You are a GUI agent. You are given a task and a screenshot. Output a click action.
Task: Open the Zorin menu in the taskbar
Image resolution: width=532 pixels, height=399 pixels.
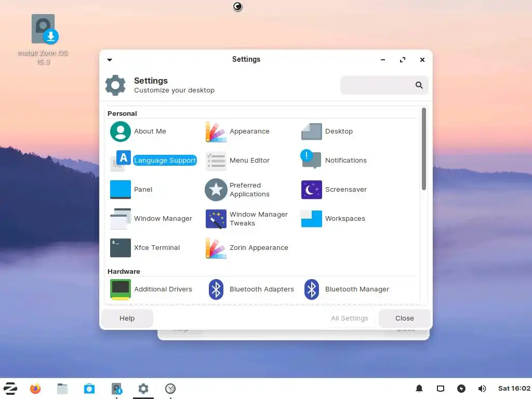(x=10, y=389)
